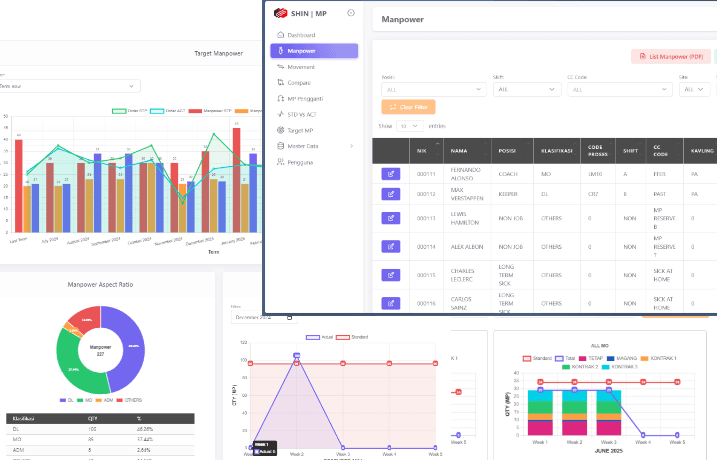Viewport: 717px width, 460px height.
Task: Open the Posisi filter dropdown
Action: point(432,89)
